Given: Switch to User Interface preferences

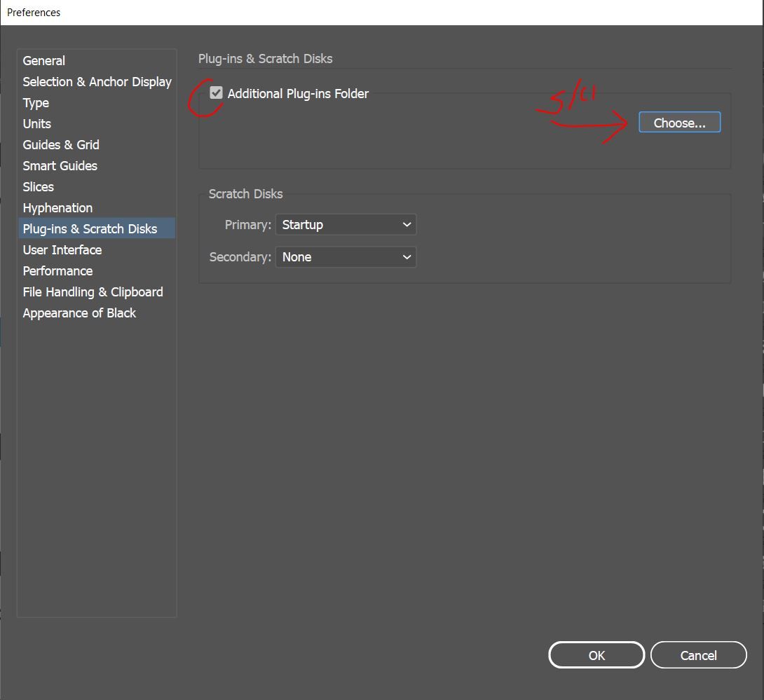Looking at the screenshot, I should (x=62, y=250).
